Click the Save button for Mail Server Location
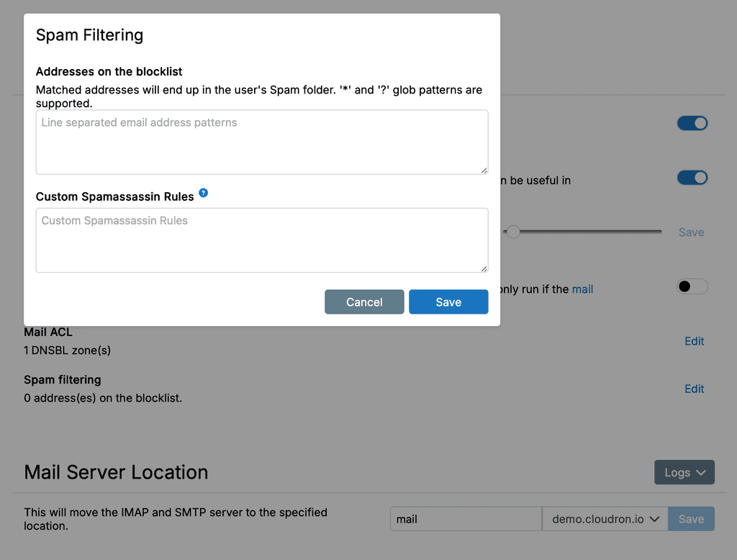This screenshot has width=737, height=560. 691,519
